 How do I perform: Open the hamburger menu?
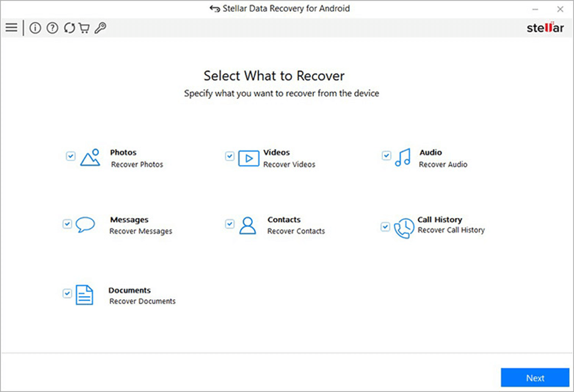coord(11,28)
